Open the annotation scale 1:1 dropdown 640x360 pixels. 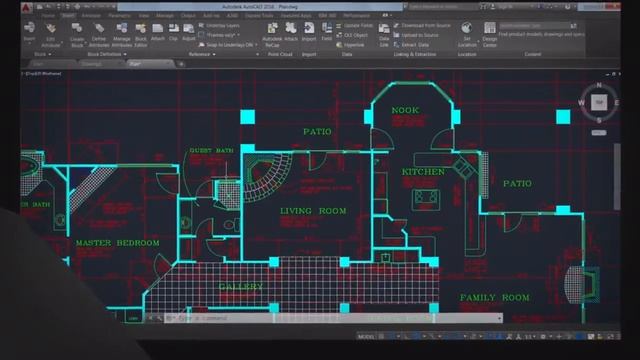click(x=531, y=337)
